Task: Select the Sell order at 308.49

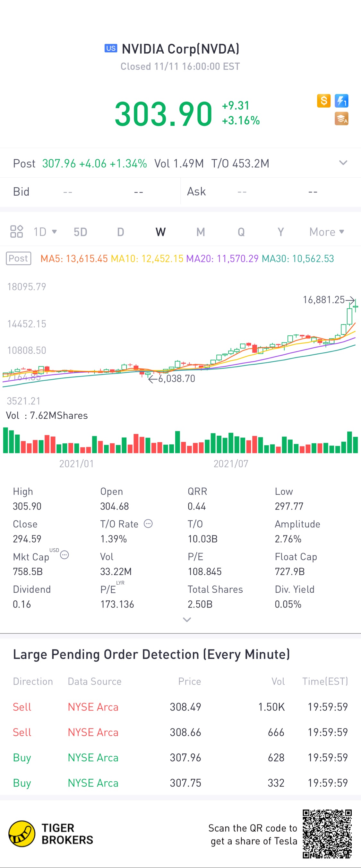Action: point(180,707)
